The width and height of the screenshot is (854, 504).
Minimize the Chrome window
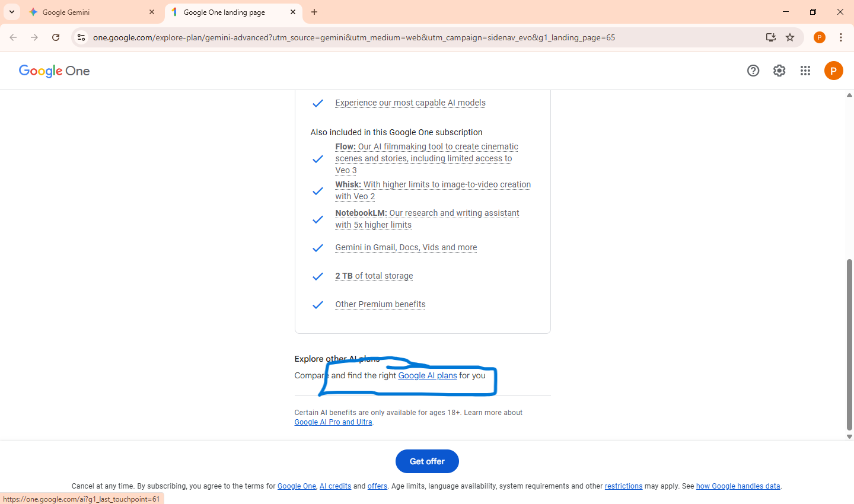(x=786, y=12)
